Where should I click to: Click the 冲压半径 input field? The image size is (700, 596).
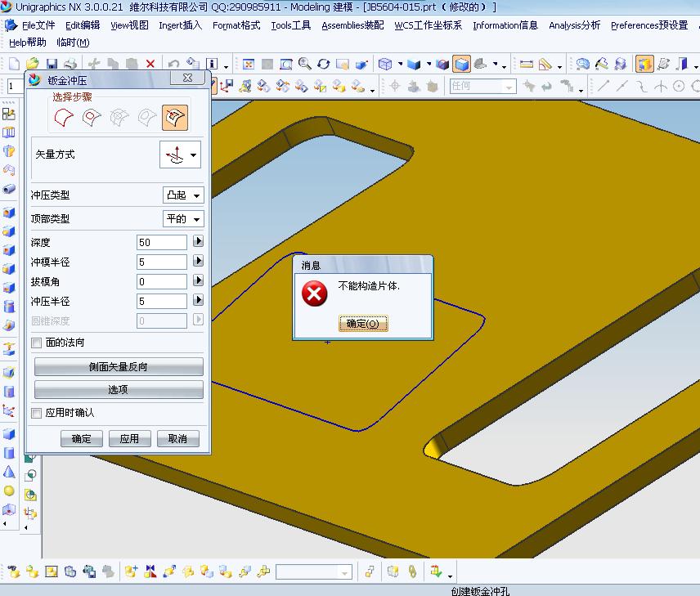162,302
